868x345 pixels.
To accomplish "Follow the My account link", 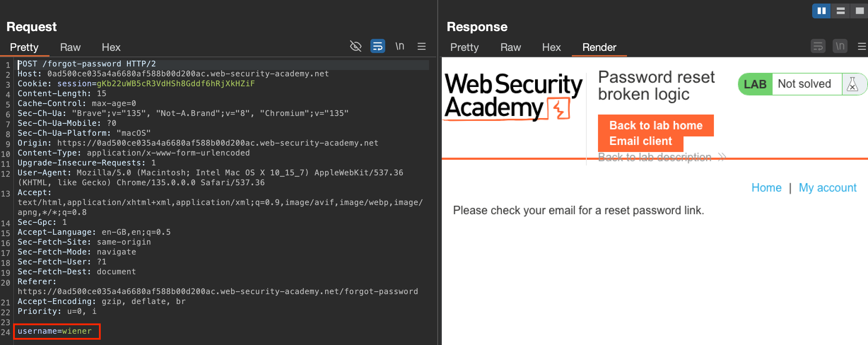I will point(827,188).
